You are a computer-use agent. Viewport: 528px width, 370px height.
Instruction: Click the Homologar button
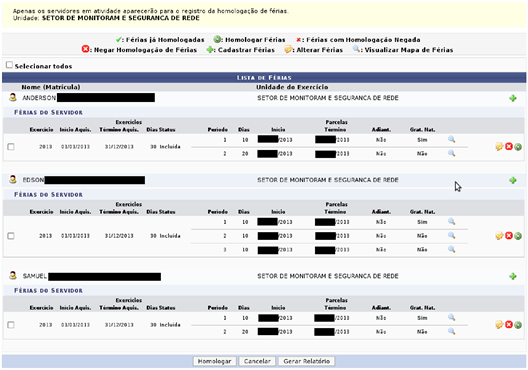(214, 361)
